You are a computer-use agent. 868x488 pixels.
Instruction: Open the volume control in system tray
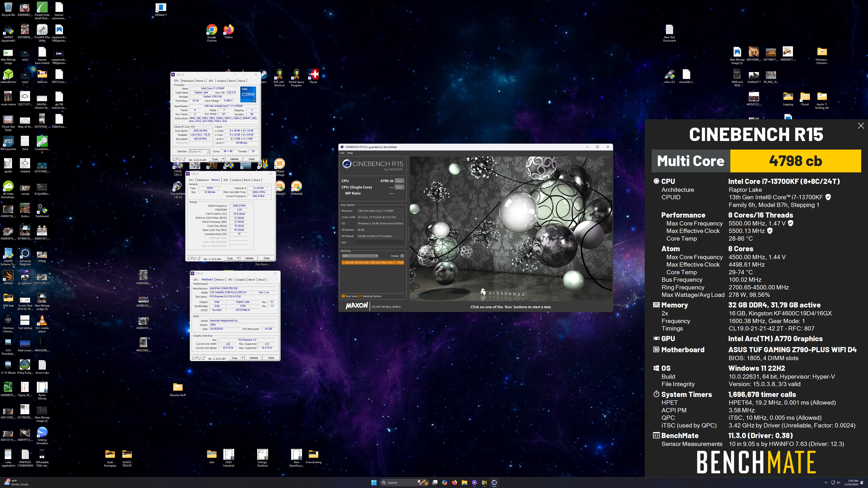coord(839,483)
